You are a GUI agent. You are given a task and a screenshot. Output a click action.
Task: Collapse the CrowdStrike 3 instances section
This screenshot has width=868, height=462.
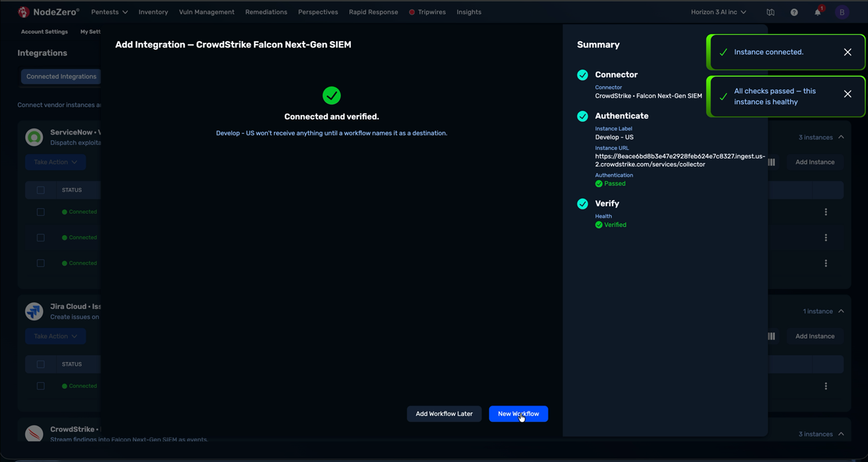pos(841,434)
